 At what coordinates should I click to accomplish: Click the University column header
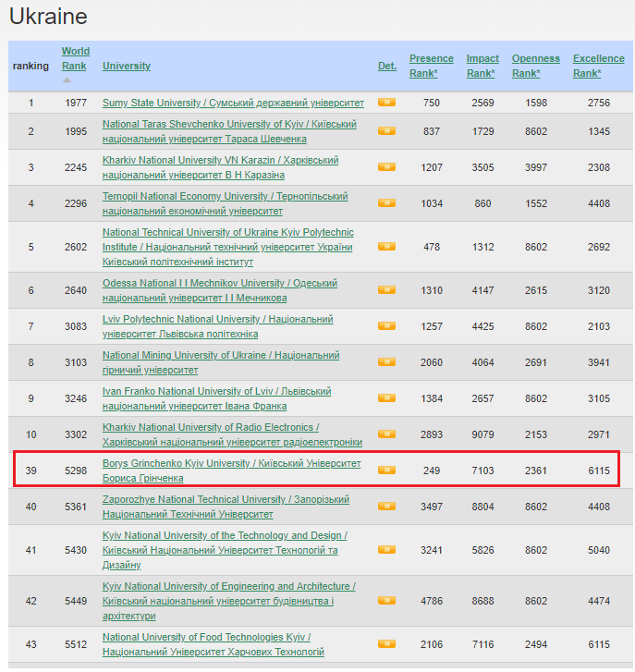coord(127,66)
